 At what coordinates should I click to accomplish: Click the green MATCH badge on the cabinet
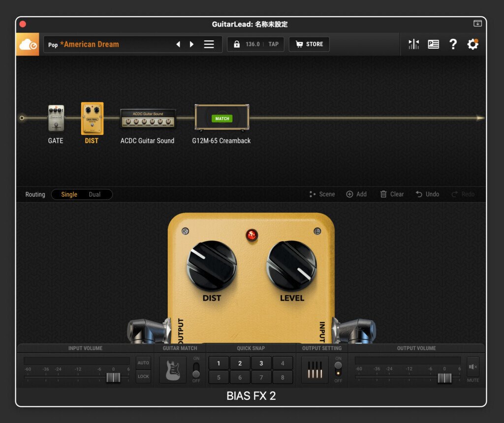[222, 119]
